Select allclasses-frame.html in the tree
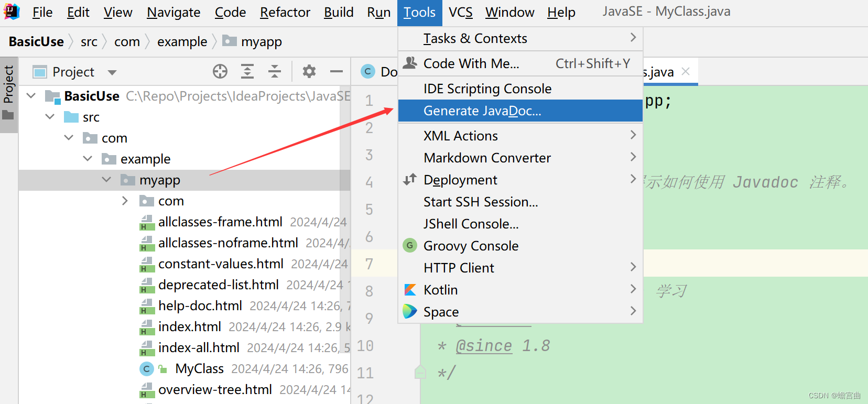Screen dimensions: 868x404 [x=220, y=222]
